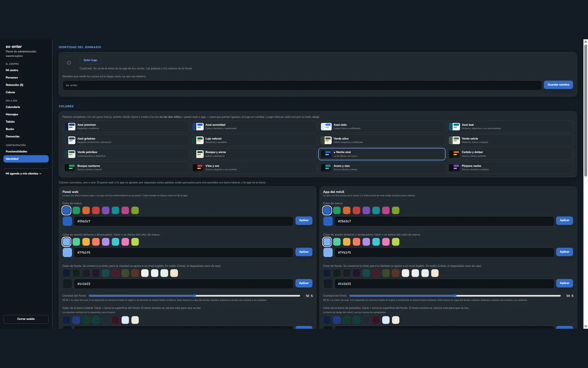This screenshot has width=588, height=368.
Task: Apply the Panel web brand color
Action: (x=304, y=220)
